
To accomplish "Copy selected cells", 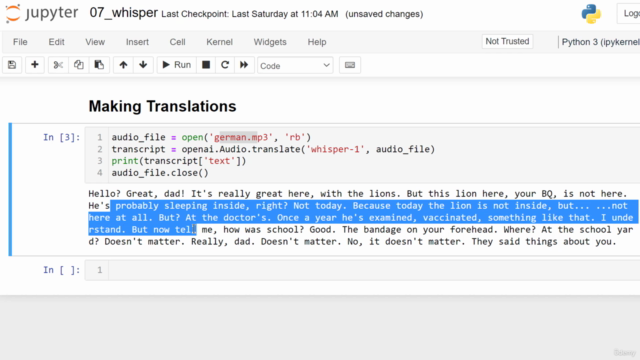I will coord(78,65).
